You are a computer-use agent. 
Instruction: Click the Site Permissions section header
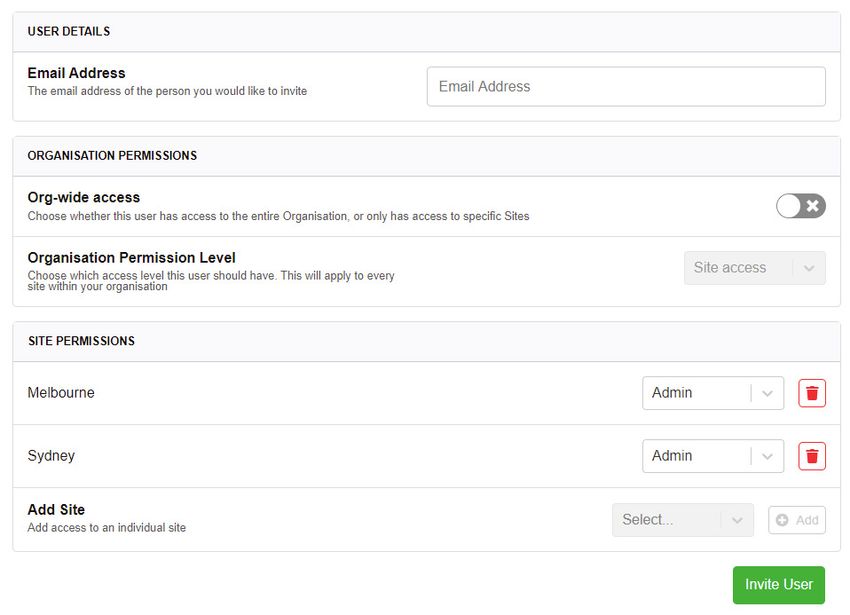(81, 341)
